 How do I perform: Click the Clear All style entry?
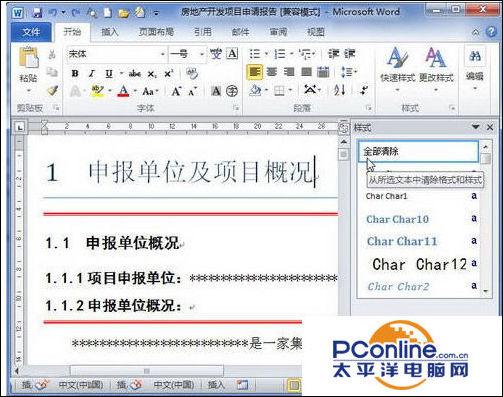(x=419, y=152)
